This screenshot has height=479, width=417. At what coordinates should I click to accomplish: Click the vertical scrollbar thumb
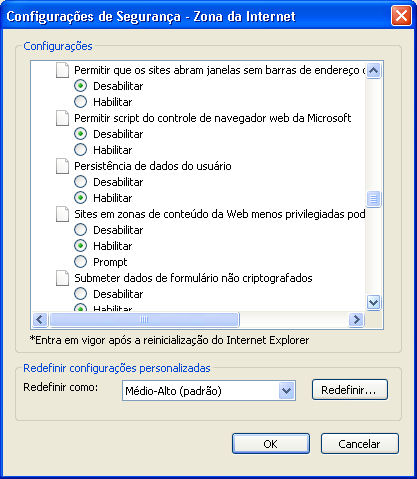pyautogui.click(x=373, y=199)
